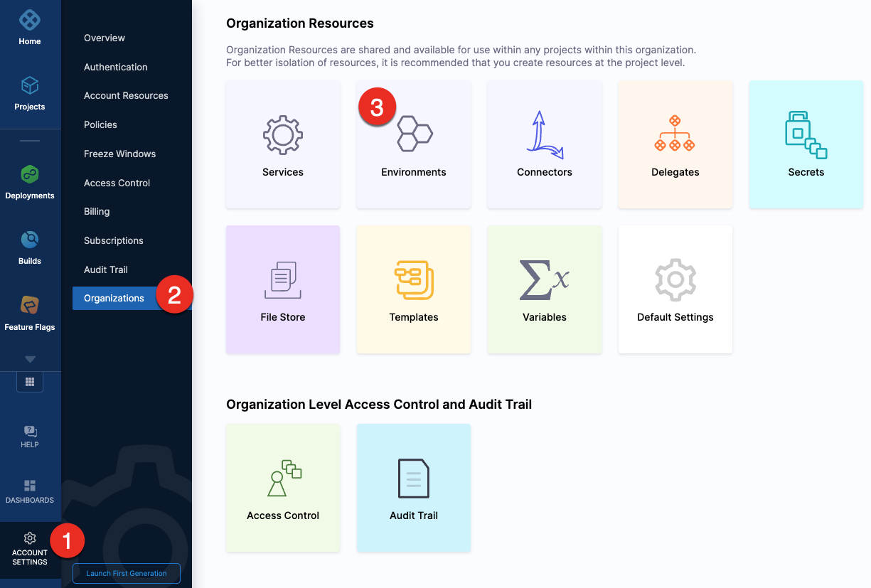Open the Builds module icon
Screen dimensions: 871x588
(30, 240)
